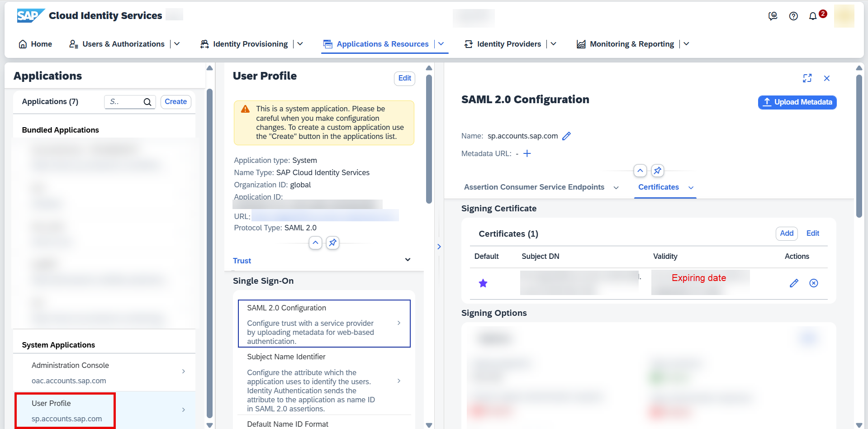Open Identity Provisioning menu item
Viewport: 868px width, 429px height.
[244, 44]
